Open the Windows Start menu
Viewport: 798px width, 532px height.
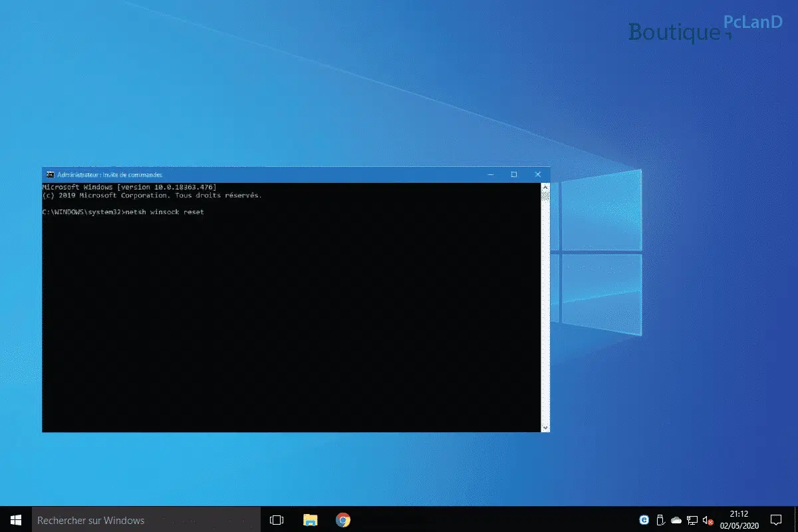click(x=15, y=519)
